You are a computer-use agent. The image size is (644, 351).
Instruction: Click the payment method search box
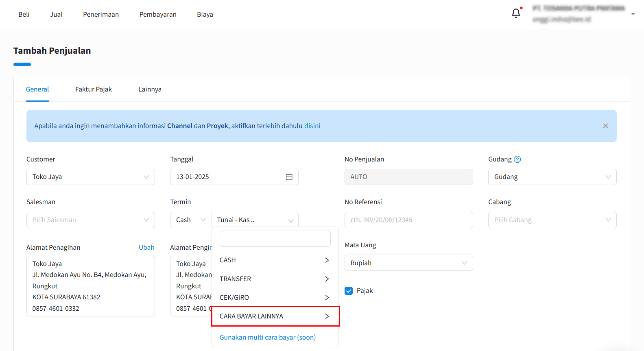275,239
